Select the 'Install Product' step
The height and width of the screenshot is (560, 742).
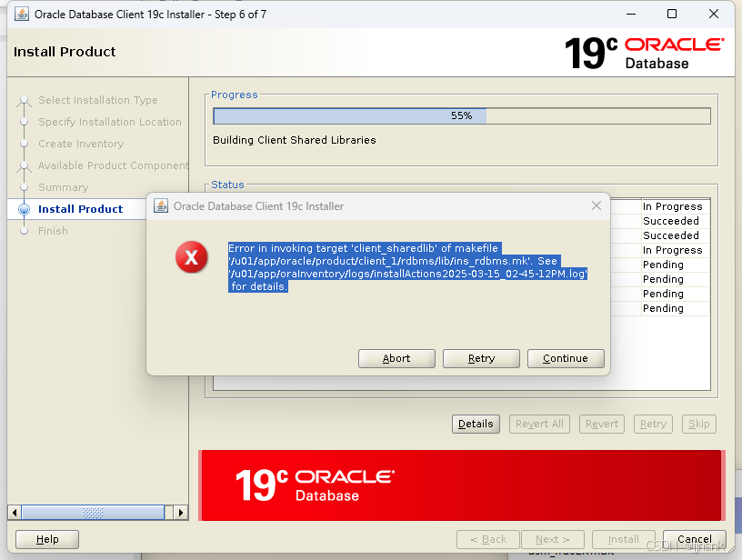pos(80,209)
